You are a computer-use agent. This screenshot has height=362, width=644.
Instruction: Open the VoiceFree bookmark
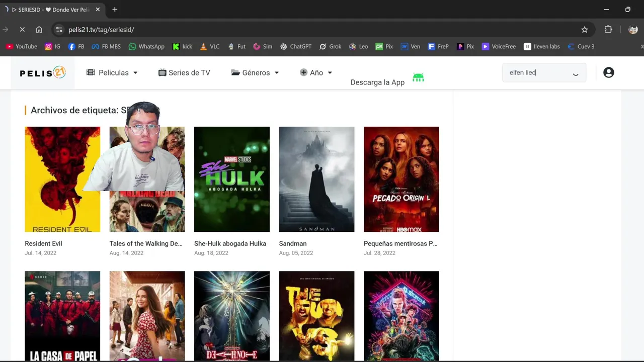499,46
